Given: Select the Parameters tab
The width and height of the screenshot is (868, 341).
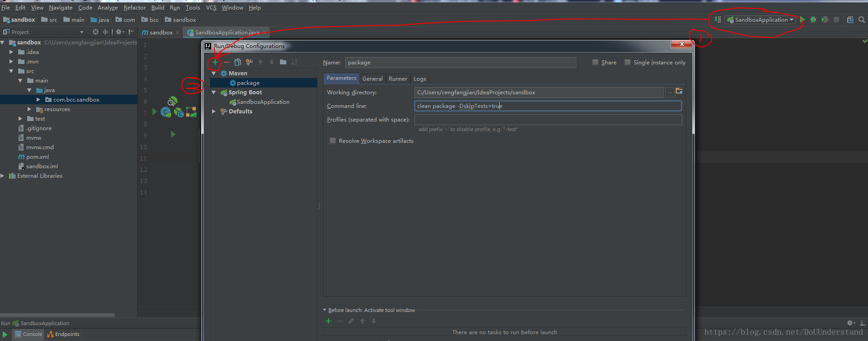Looking at the screenshot, I should 341,78.
